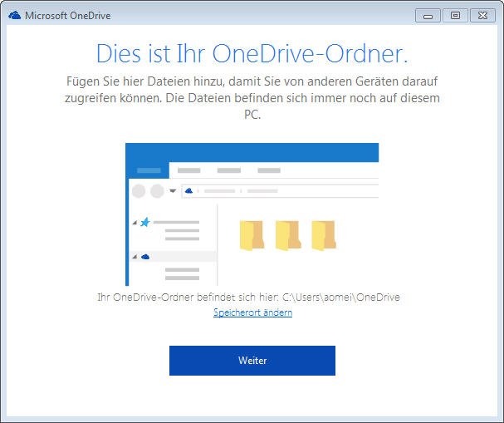Click the OneDrive folder illustration image

click(x=252, y=214)
